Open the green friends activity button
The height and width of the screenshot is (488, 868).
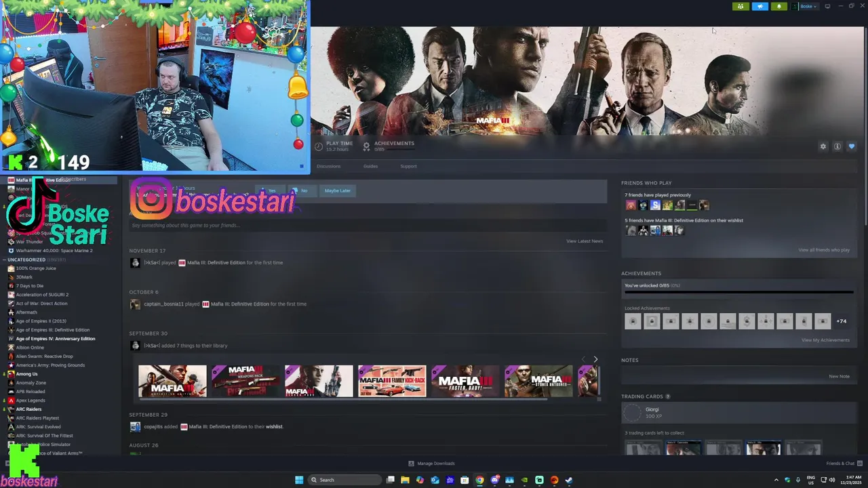coord(741,6)
